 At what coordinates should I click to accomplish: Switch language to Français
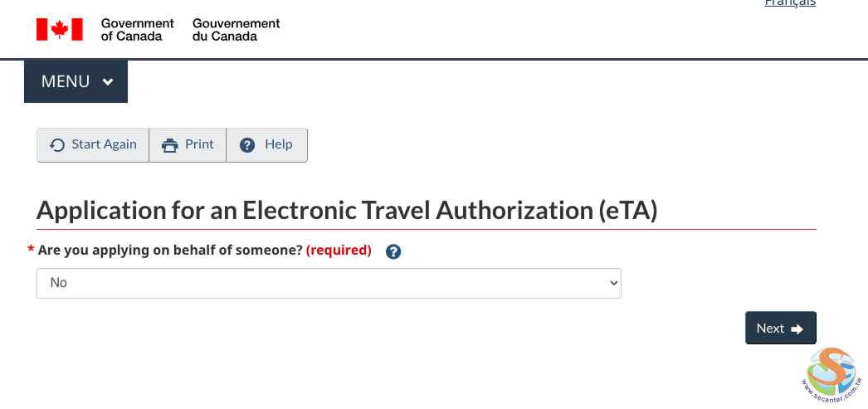click(789, 3)
